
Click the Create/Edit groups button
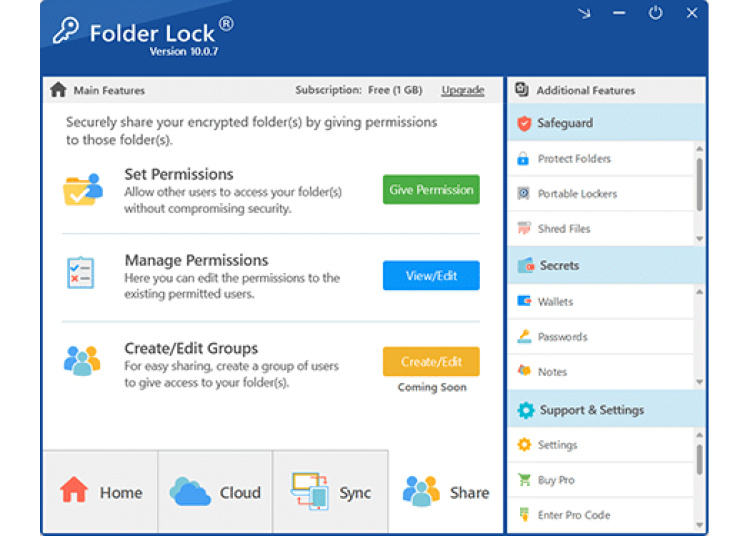tap(431, 362)
